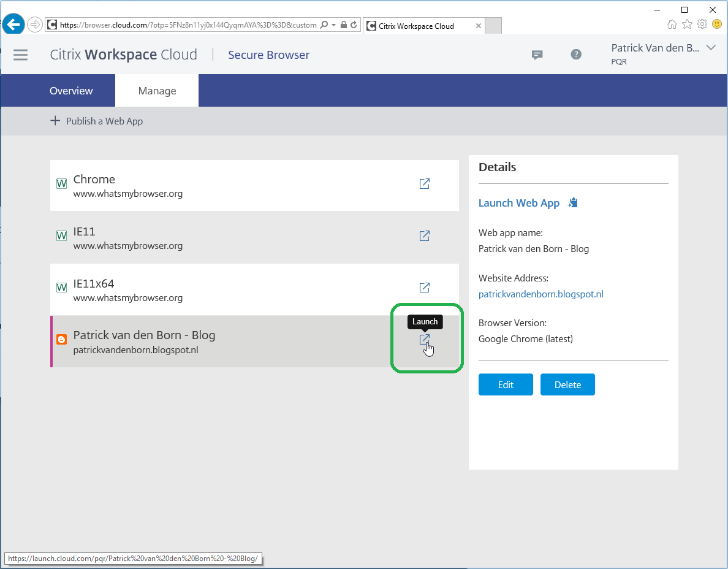Image resolution: width=728 pixels, height=569 pixels.
Task: Select the IE11 web app row
Action: (254, 237)
